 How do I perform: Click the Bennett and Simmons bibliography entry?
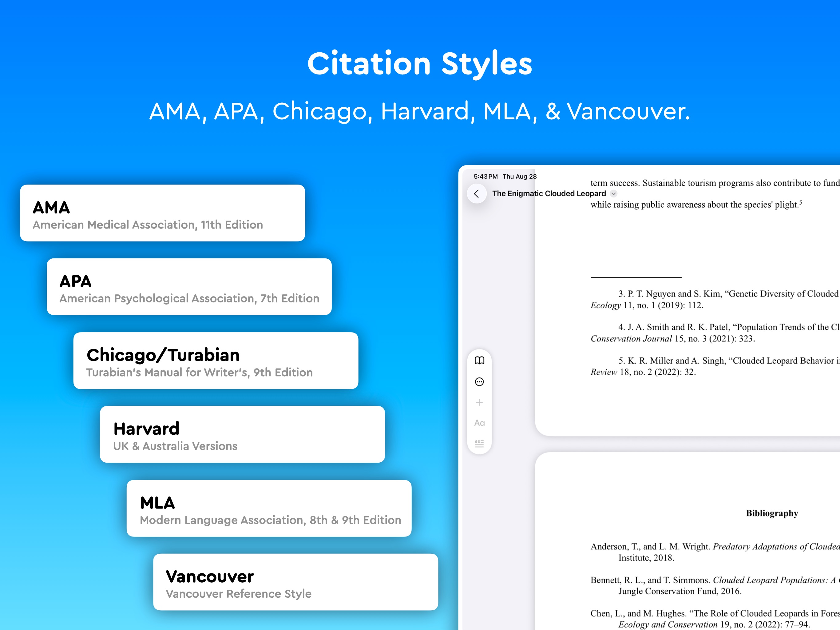[x=715, y=585]
